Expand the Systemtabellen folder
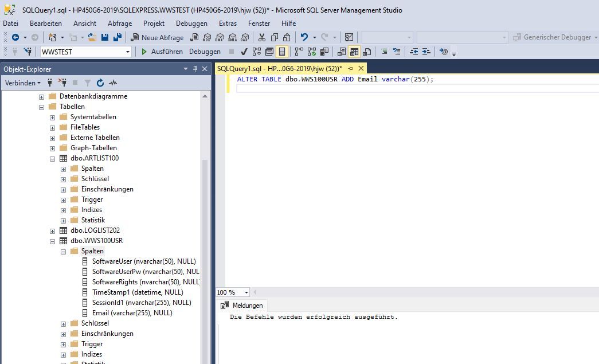The image size is (599, 364). 52,118
